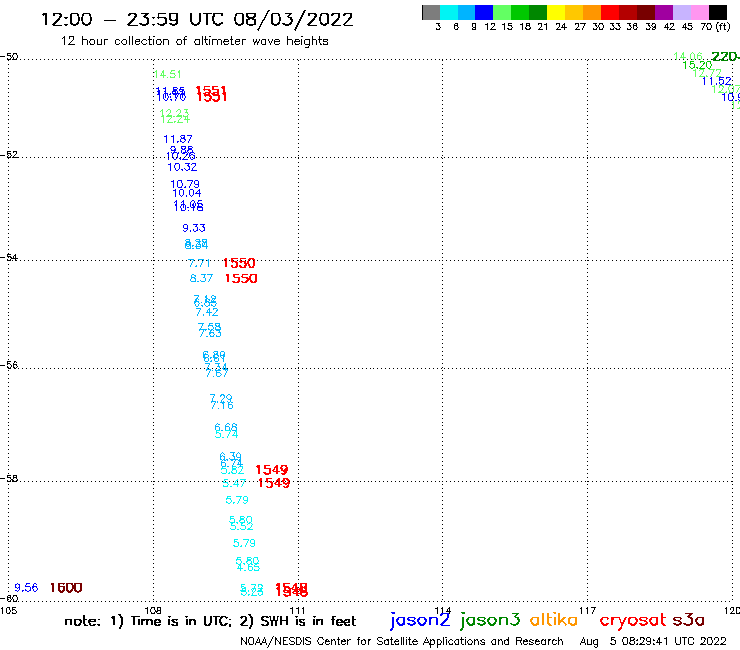Click the pure blue swatch in the scale
The image size is (740, 650).
(484, 12)
